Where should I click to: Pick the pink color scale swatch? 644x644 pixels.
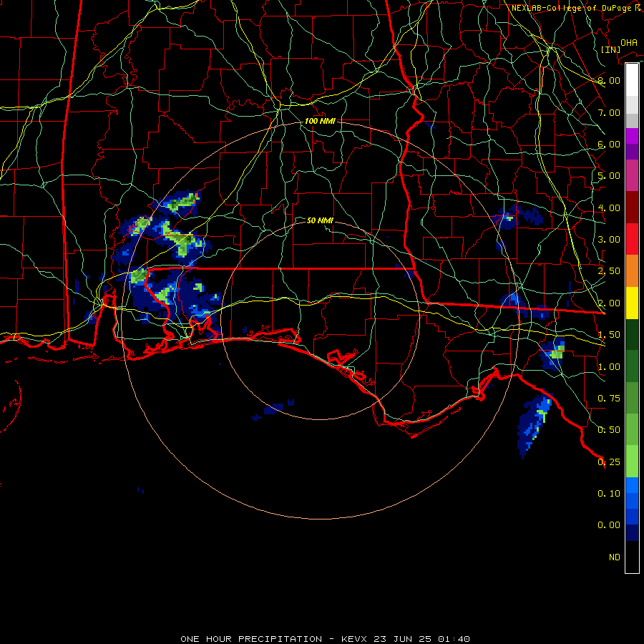click(632, 175)
